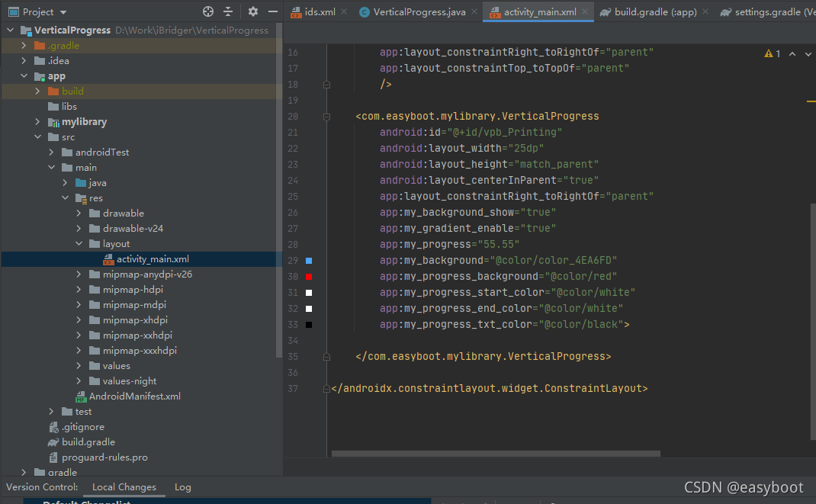This screenshot has height=504, width=816.
Task: Click the white color swatch on line 32
Action: point(309,309)
